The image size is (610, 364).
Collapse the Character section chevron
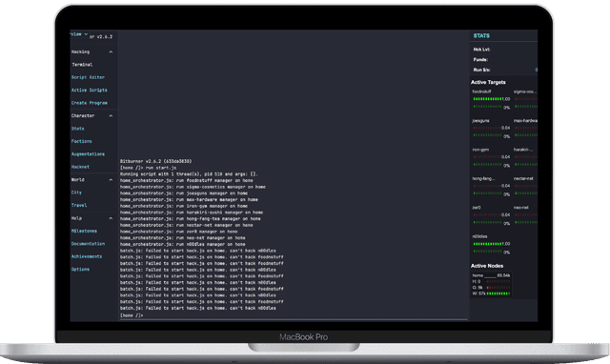point(111,116)
